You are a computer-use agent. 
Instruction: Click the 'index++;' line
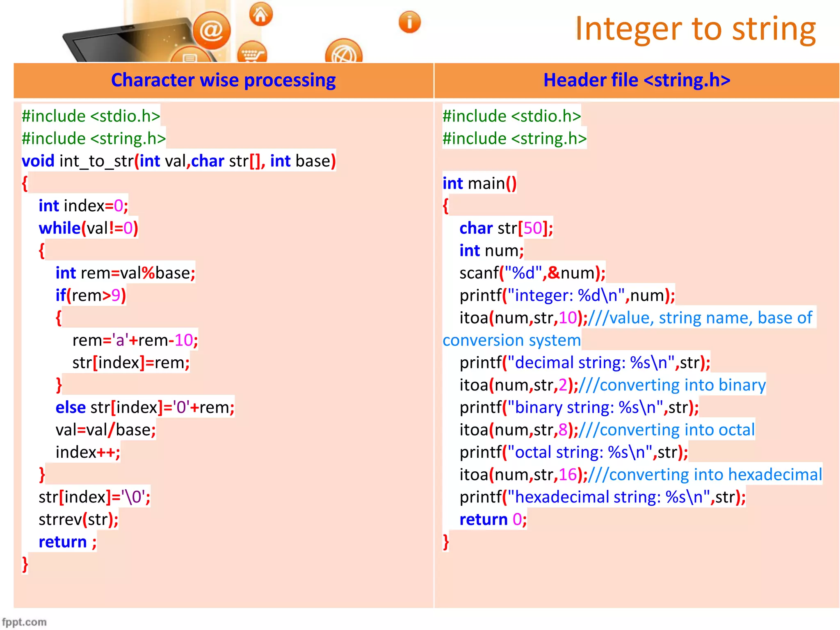tap(88, 452)
